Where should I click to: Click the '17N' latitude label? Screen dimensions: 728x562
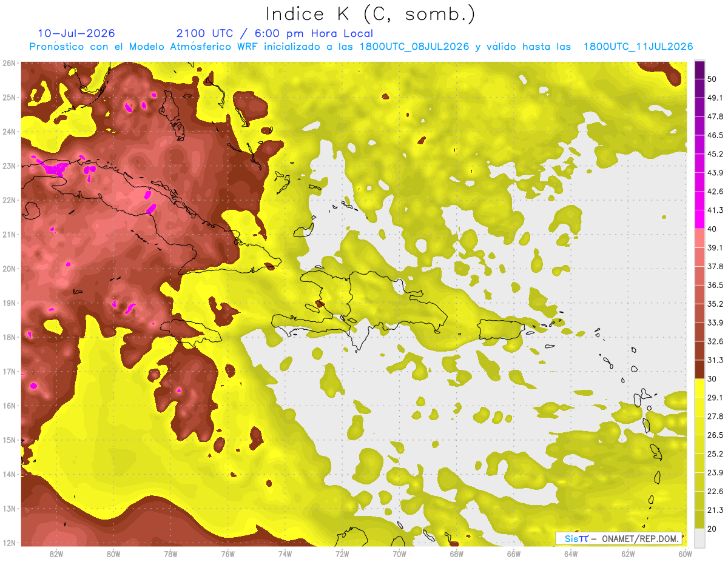8,372
